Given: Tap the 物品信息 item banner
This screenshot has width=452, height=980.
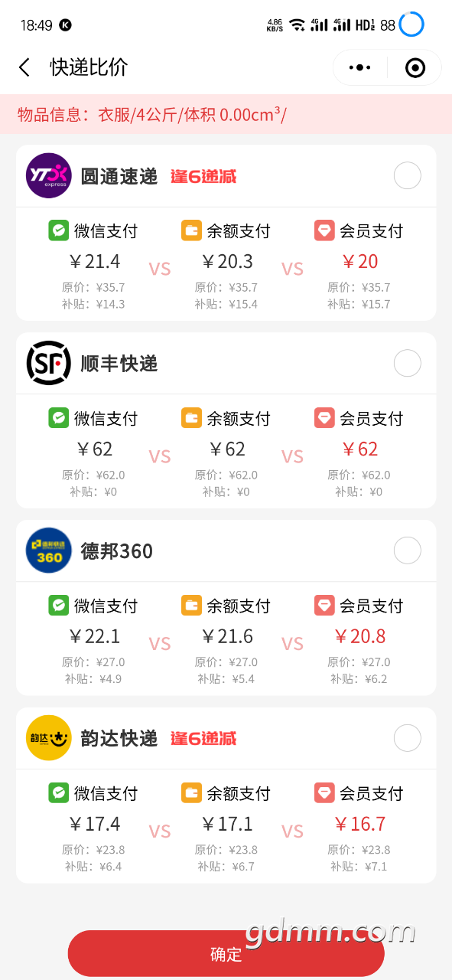Looking at the screenshot, I should tap(226, 115).
